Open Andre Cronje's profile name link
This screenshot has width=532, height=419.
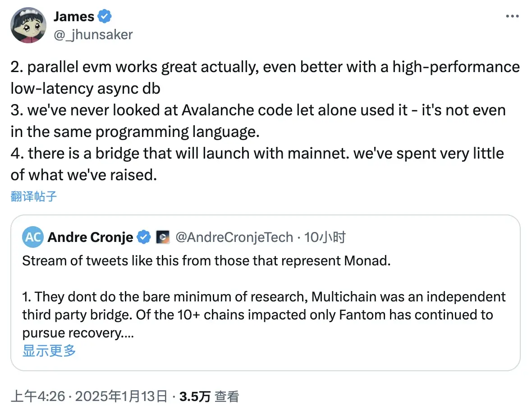[90, 237]
